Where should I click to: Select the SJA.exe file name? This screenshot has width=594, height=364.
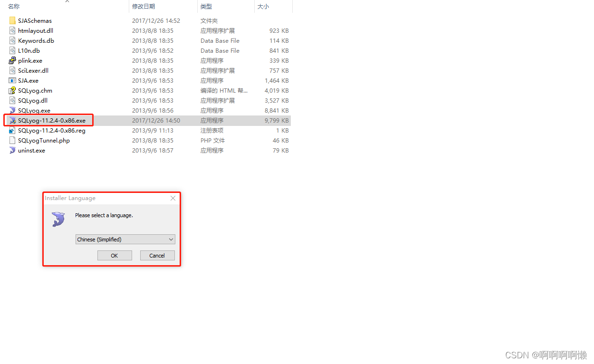(28, 80)
